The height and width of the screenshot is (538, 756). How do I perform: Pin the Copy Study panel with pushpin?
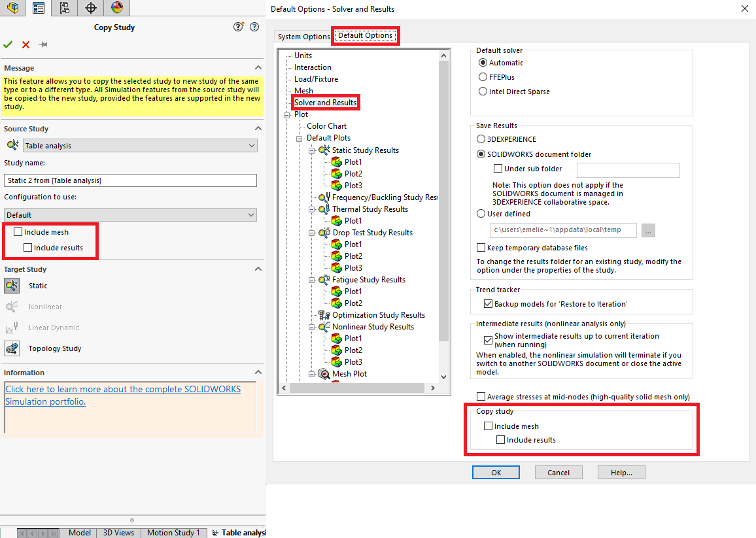pos(43,44)
